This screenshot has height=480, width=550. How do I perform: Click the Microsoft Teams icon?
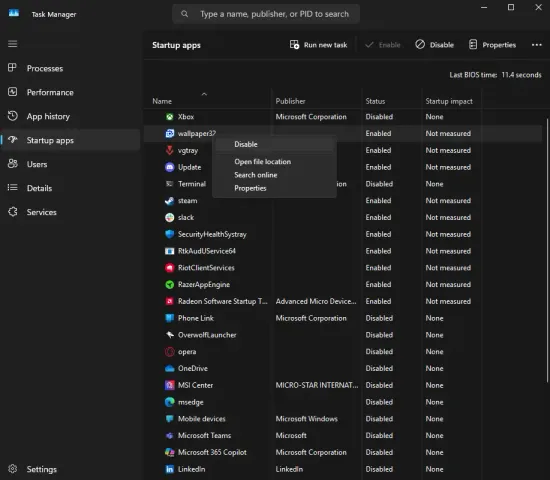(169, 435)
